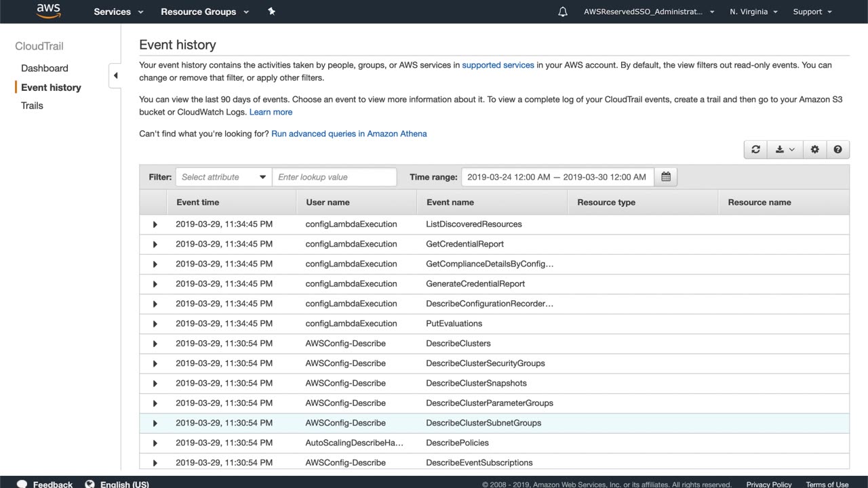
Task: Expand the PutEvaluations event row
Action: coord(155,324)
